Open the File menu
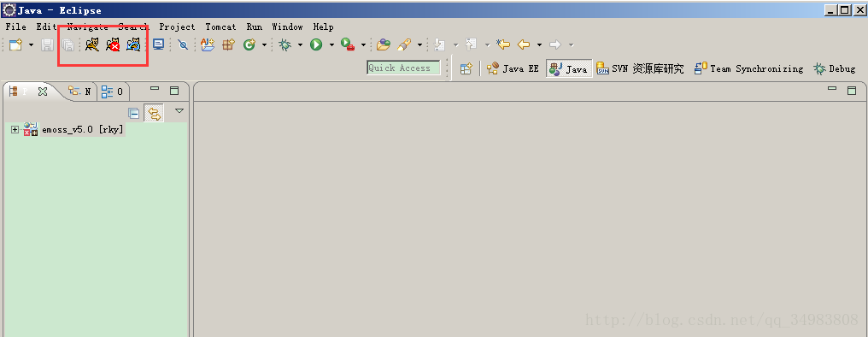The height and width of the screenshot is (337, 868). tap(16, 27)
